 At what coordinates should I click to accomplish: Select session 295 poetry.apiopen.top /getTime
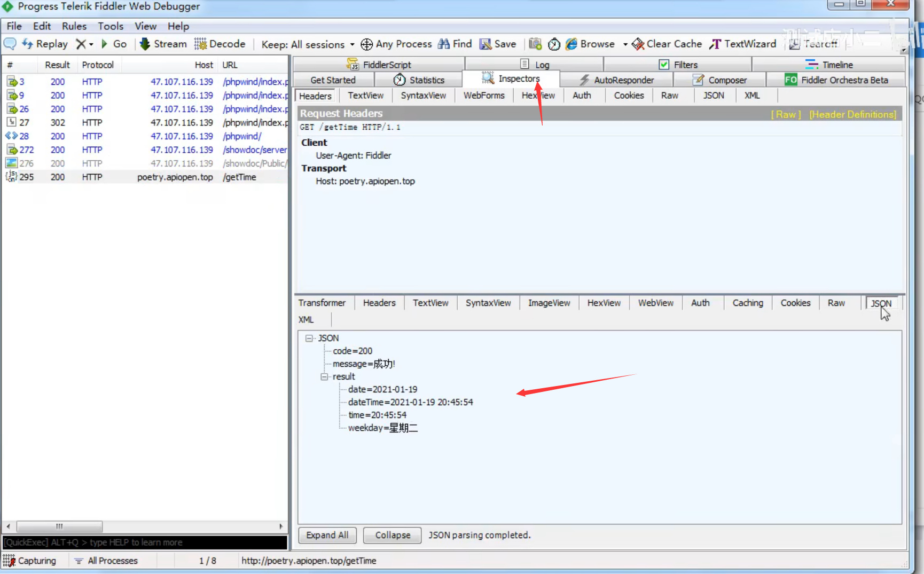pyautogui.click(x=145, y=177)
